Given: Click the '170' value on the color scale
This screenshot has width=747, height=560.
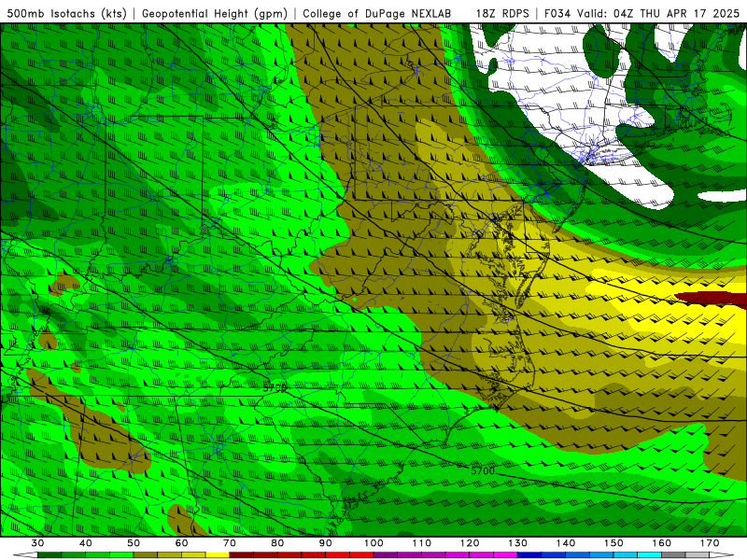Looking at the screenshot, I should pyautogui.click(x=710, y=543).
